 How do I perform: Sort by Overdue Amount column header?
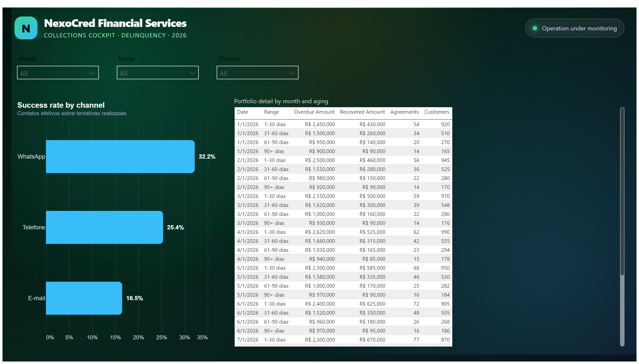(x=314, y=112)
